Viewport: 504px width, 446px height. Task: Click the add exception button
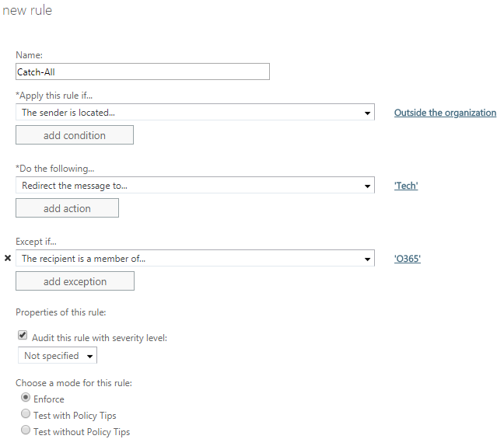[75, 281]
